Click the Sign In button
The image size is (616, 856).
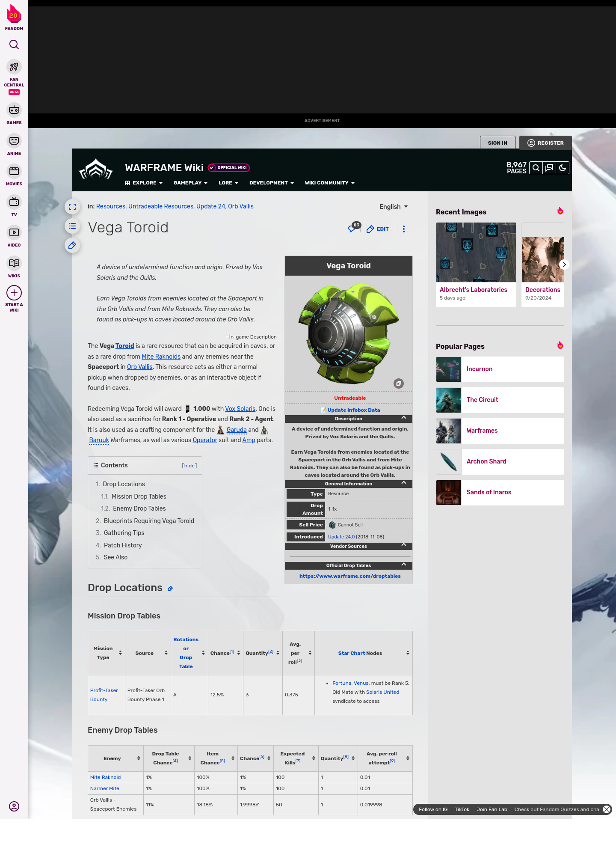coord(498,143)
